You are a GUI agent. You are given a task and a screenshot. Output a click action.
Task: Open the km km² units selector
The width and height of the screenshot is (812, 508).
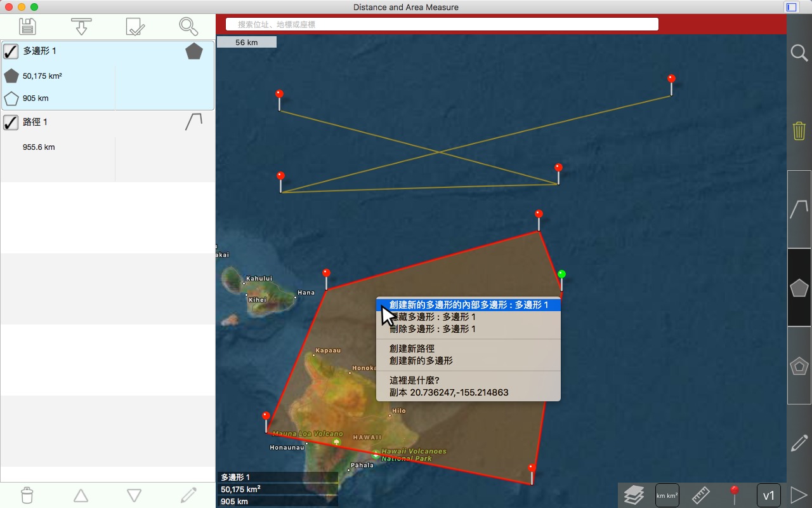[667, 495]
